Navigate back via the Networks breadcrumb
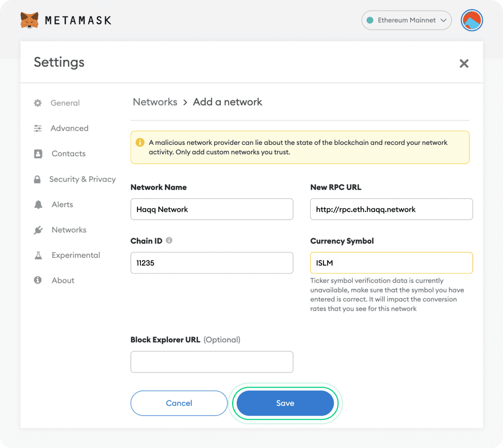This screenshot has width=503, height=448. 155,102
